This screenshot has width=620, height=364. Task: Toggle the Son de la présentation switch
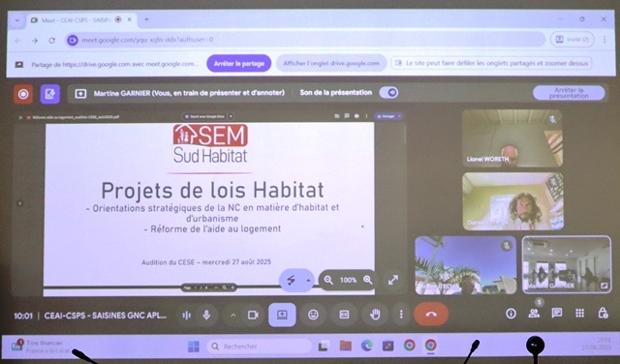(x=388, y=93)
